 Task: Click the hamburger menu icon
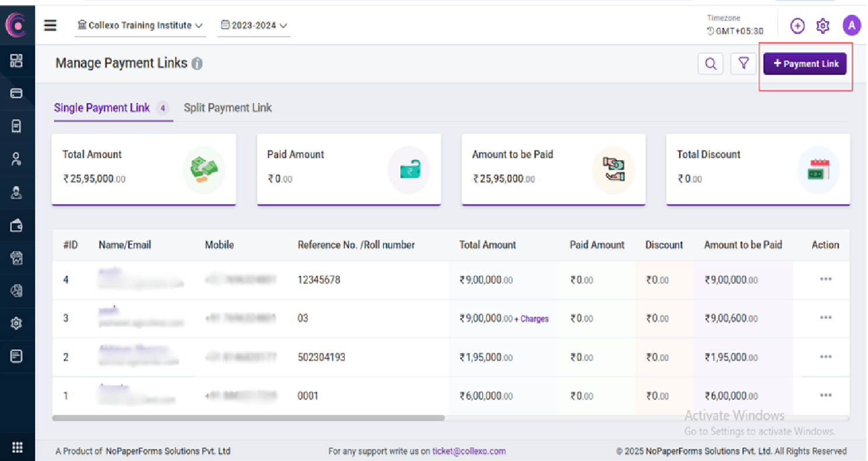coord(51,26)
